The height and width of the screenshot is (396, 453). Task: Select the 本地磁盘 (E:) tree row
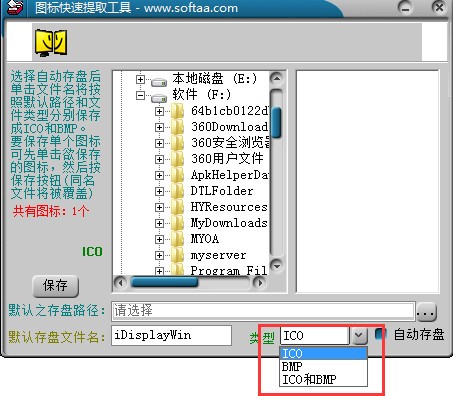click(x=215, y=79)
